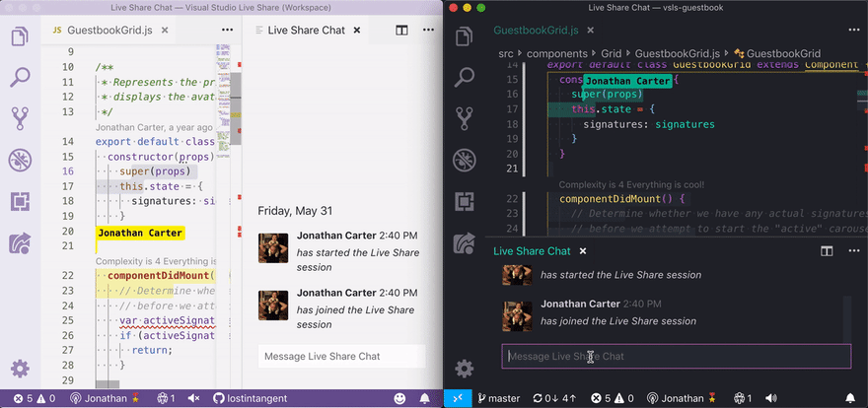Open 'components' breadcrumb dropdown
This screenshot has width=868, height=408.
click(557, 53)
